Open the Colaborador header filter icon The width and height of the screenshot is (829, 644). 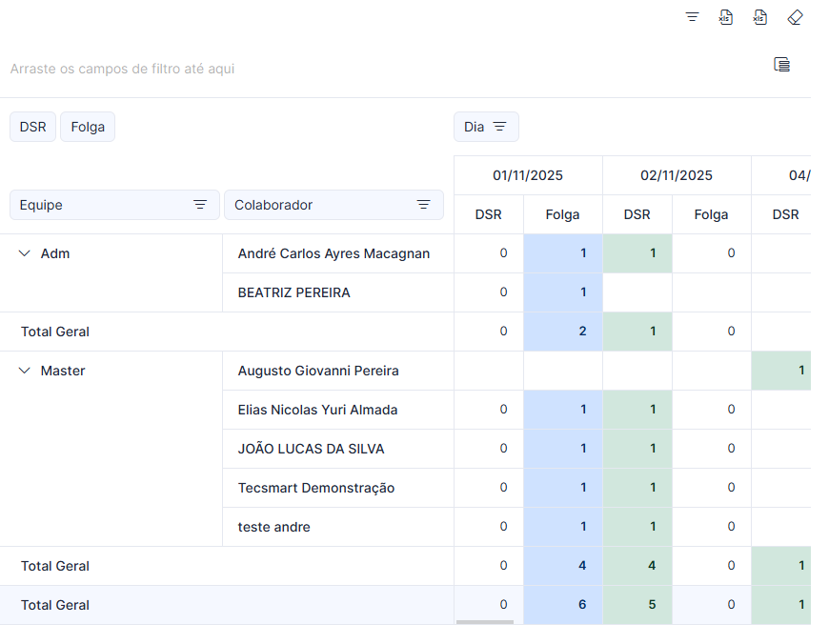(x=423, y=205)
